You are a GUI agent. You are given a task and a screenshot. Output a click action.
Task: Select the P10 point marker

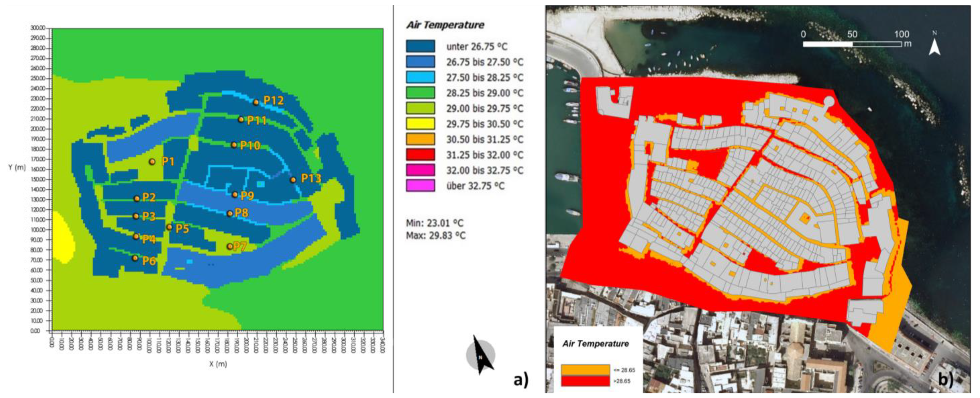pos(234,145)
